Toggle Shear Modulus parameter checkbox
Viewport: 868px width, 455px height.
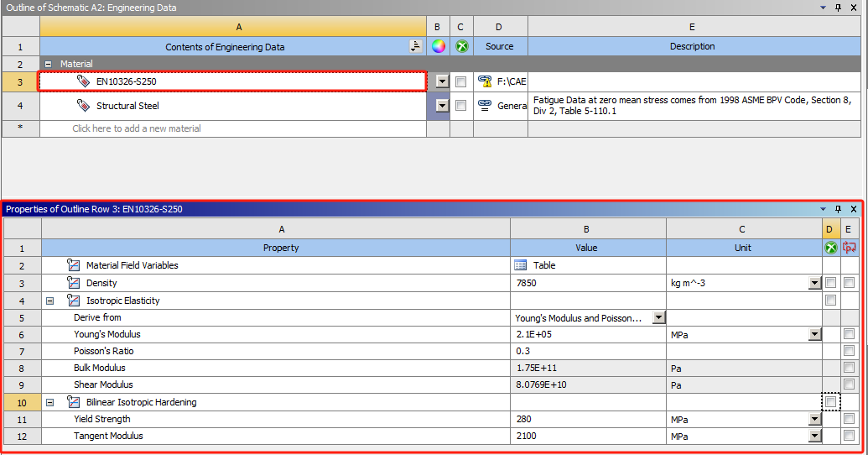850,384
